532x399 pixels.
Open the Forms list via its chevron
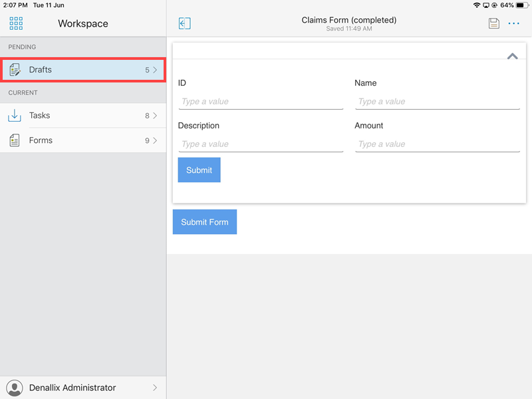(x=155, y=140)
